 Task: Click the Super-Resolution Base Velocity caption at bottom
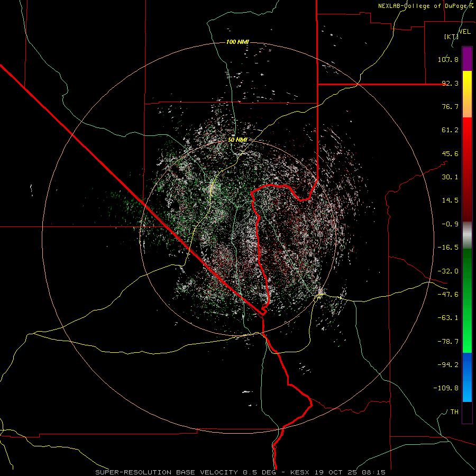click(x=241, y=472)
